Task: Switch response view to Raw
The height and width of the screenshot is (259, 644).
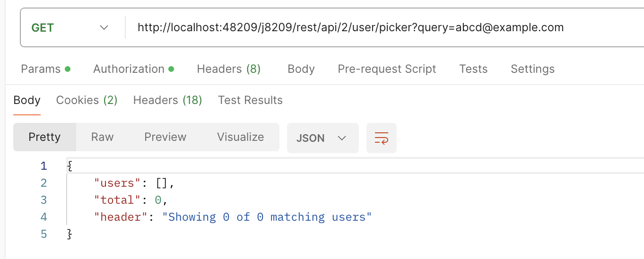Action: (x=103, y=137)
